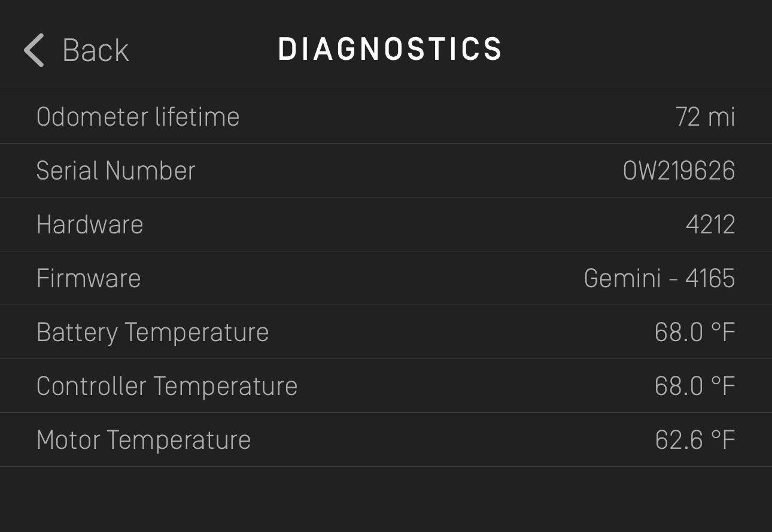Click the Gemini firmware name

tap(622, 278)
